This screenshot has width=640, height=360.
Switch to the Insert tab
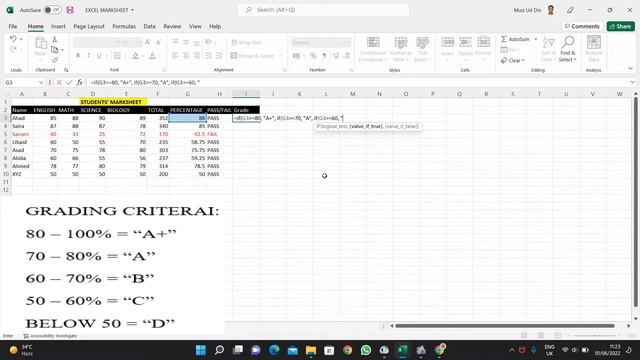58,26
